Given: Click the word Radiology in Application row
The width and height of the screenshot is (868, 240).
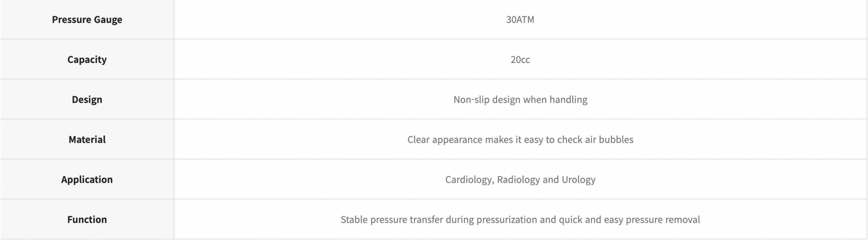Looking at the screenshot, I should click(x=518, y=179).
